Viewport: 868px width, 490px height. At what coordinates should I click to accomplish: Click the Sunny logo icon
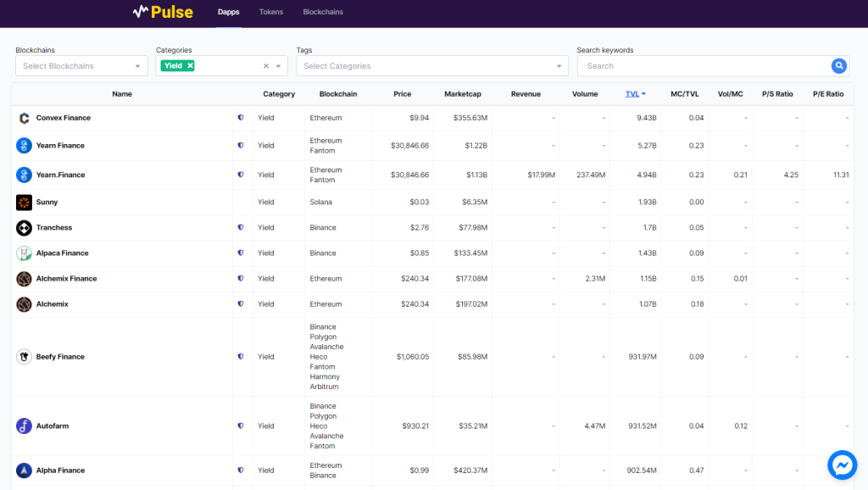tap(24, 202)
